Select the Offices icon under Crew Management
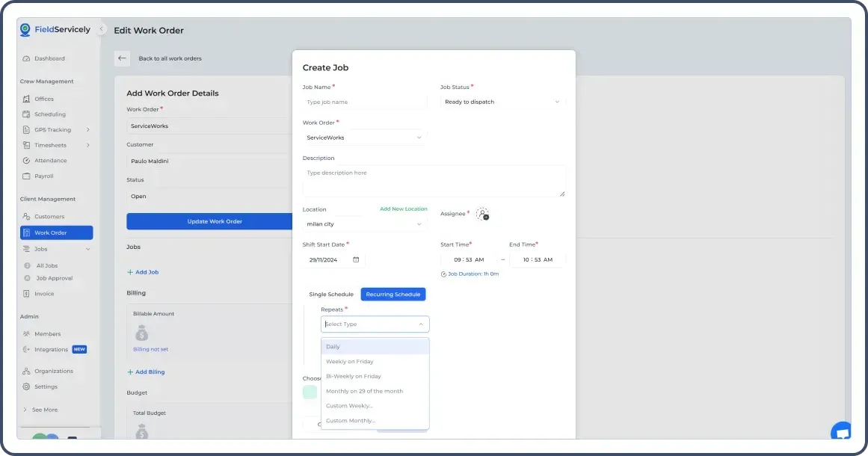Image resolution: width=868 pixels, height=456 pixels. point(26,99)
